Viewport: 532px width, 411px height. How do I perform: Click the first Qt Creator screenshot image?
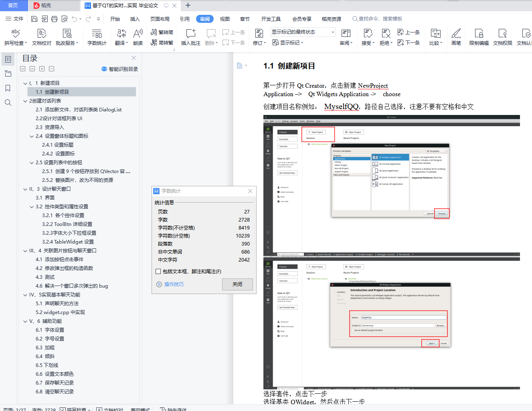[391, 186]
